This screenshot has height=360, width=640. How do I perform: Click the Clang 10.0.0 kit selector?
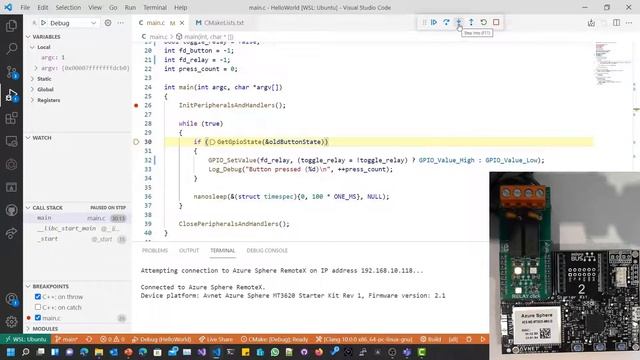[x=364, y=339]
